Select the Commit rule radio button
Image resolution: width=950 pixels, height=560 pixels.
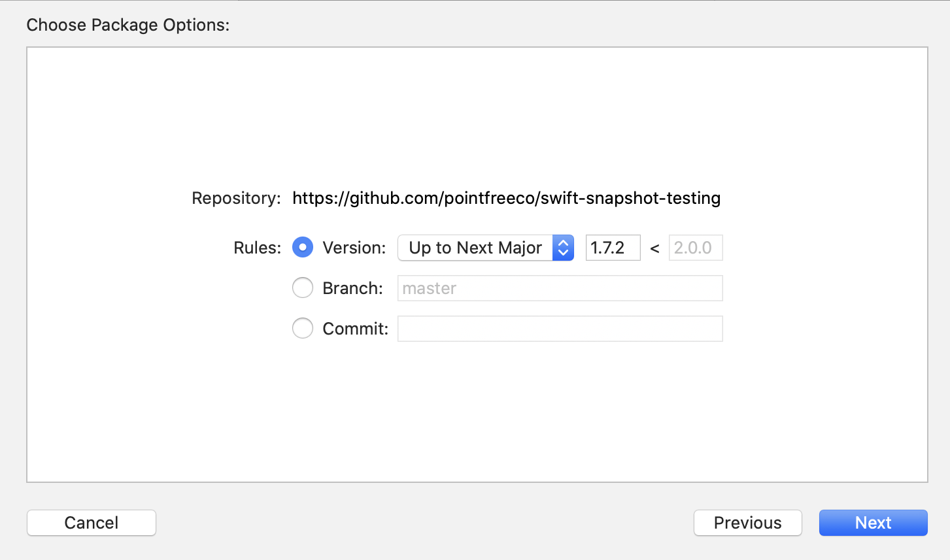coord(303,328)
